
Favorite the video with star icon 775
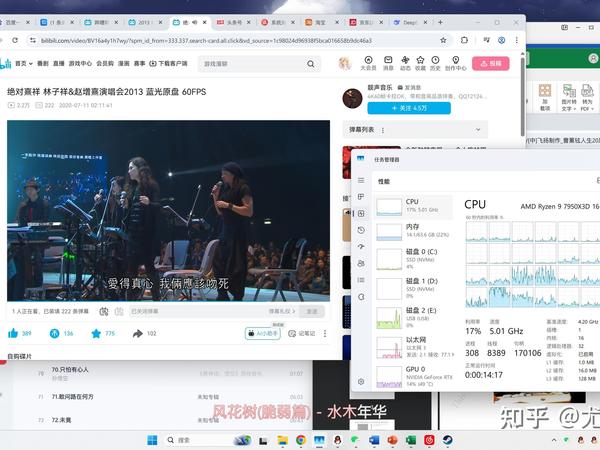(x=96, y=334)
